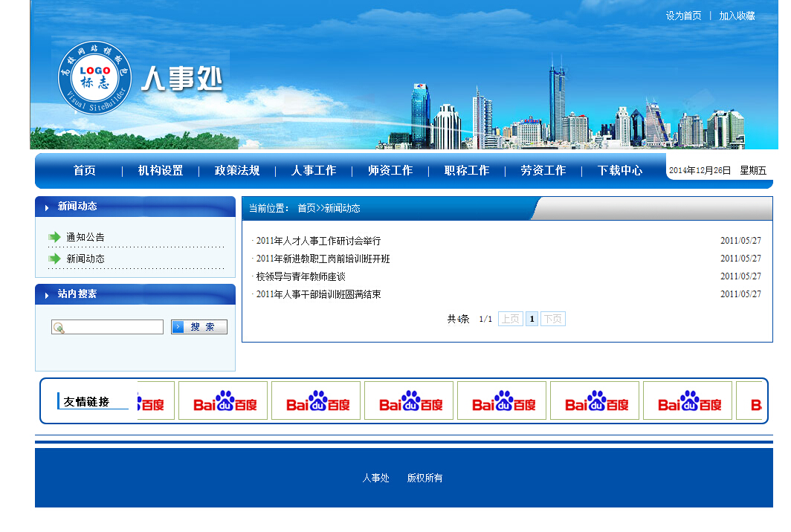Screen dimensions: 791x532
Task: Open the 师资工作 menu item
Action: (390, 170)
